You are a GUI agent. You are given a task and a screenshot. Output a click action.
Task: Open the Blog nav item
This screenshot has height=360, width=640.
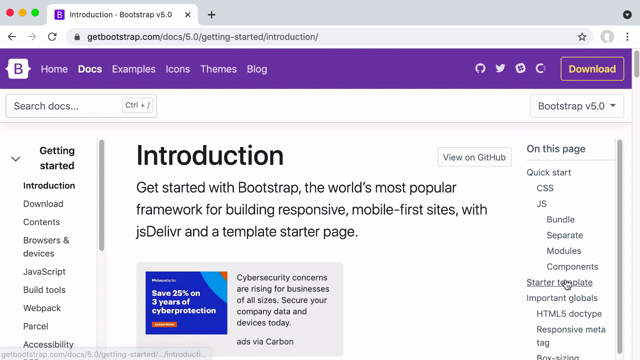coord(257,69)
